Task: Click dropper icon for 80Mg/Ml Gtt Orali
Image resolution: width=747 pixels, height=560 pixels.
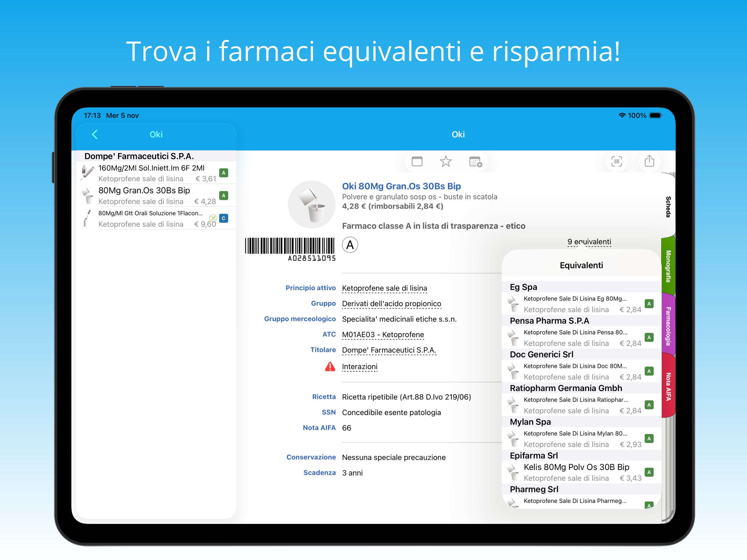Action: pyautogui.click(x=87, y=218)
